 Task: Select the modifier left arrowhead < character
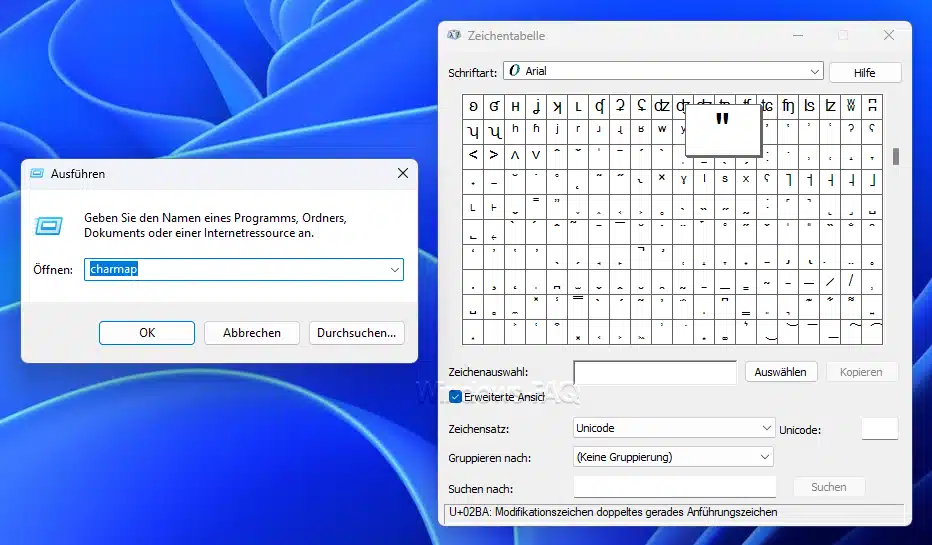(x=473, y=157)
